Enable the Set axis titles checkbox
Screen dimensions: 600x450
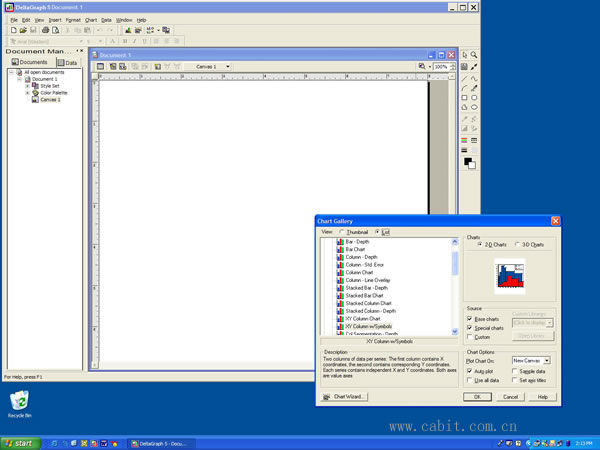click(515, 380)
